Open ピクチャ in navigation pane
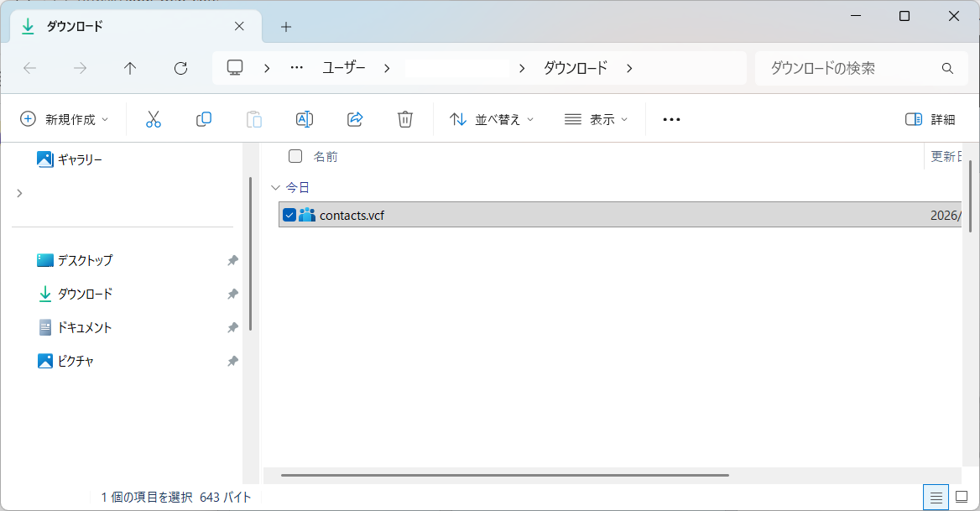This screenshot has width=980, height=511. (65, 362)
